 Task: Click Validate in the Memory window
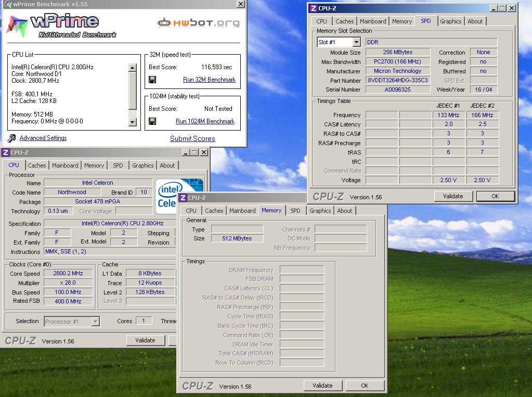click(x=322, y=386)
